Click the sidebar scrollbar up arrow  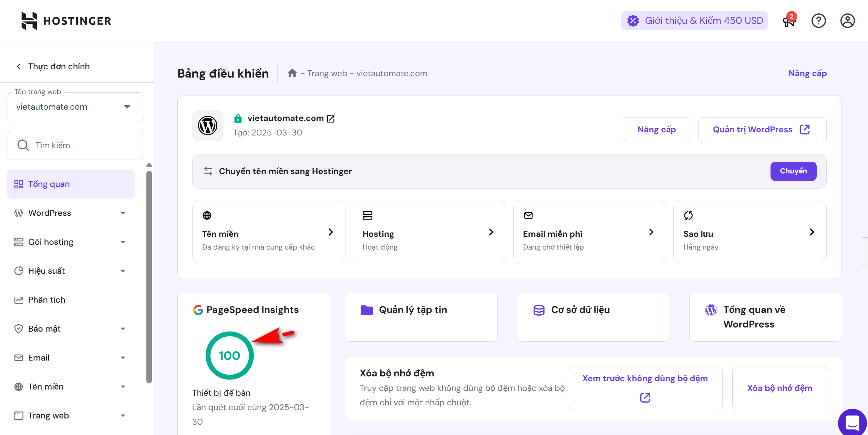click(x=149, y=165)
